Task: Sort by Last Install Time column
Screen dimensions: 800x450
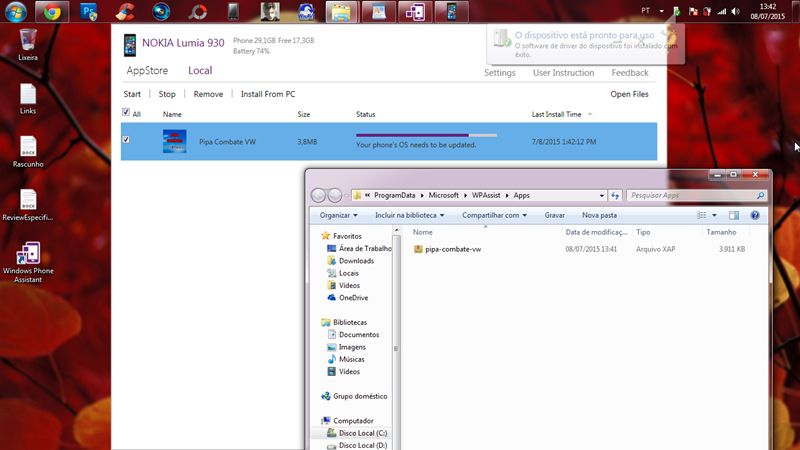Action: [x=556, y=114]
